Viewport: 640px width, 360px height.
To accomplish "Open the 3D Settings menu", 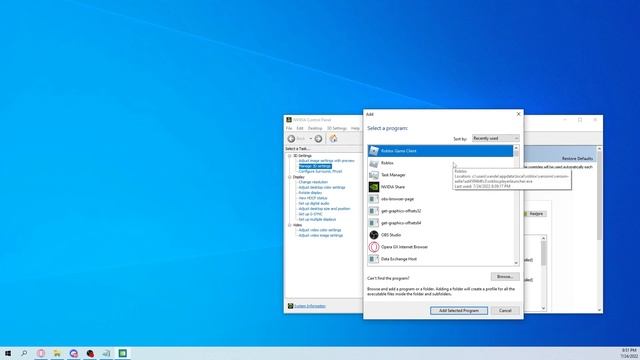I will tap(337, 128).
